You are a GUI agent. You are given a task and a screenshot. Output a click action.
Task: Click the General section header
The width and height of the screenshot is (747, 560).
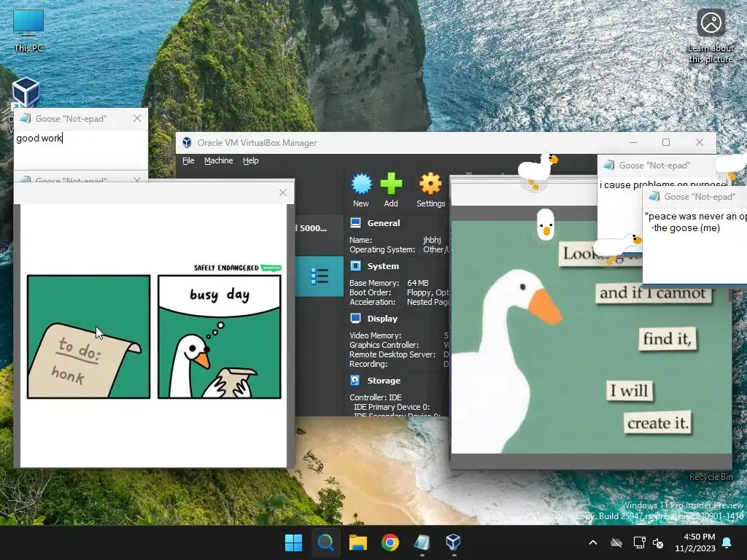[x=384, y=223]
